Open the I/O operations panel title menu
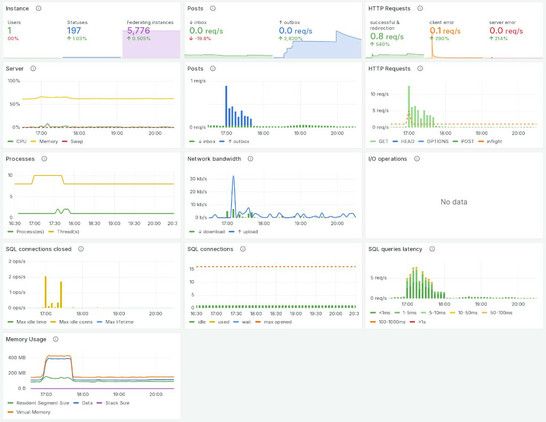546x422 pixels. (388, 159)
